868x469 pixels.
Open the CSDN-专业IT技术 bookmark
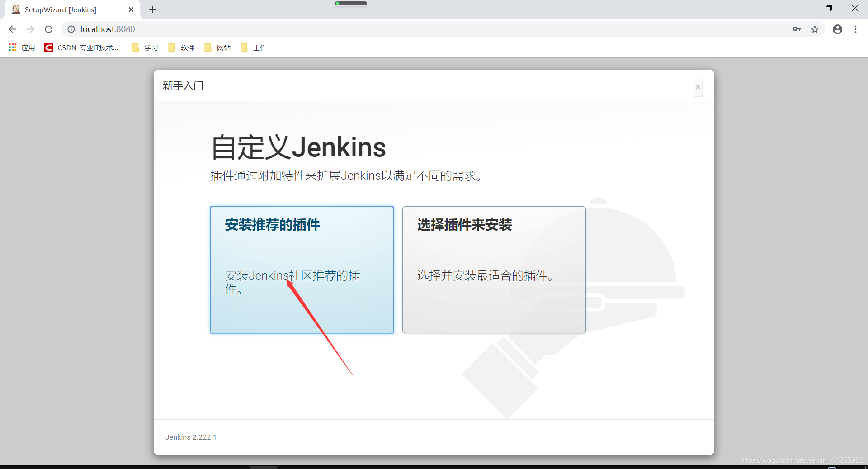[81, 47]
